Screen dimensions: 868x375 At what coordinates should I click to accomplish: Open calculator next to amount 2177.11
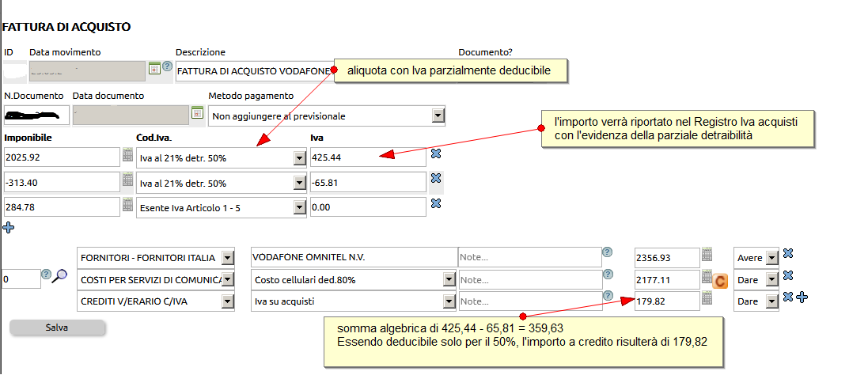(x=707, y=277)
